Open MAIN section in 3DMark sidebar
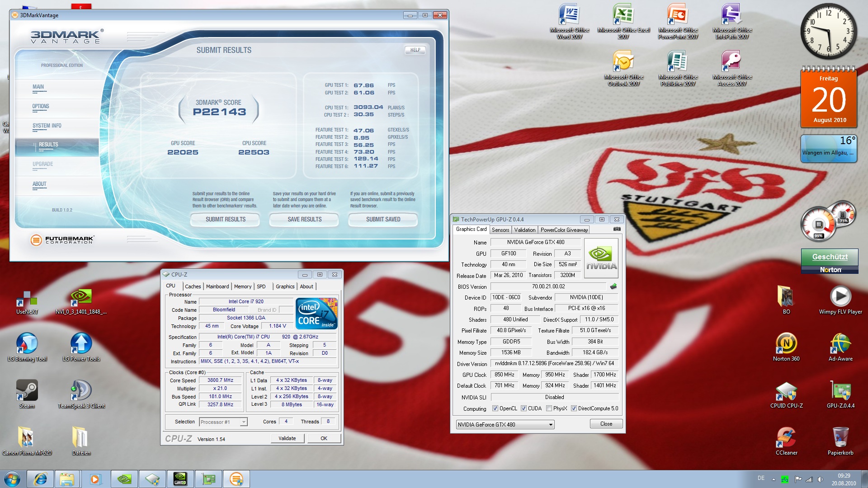This screenshot has width=868, height=488. 57,89
